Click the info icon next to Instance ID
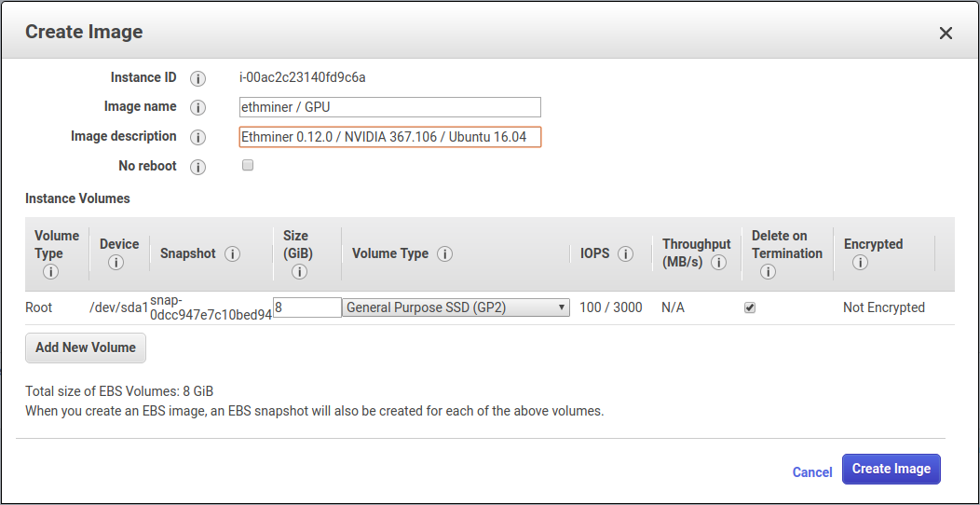Screen dimensions: 980x505 pyautogui.click(x=197, y=78)
